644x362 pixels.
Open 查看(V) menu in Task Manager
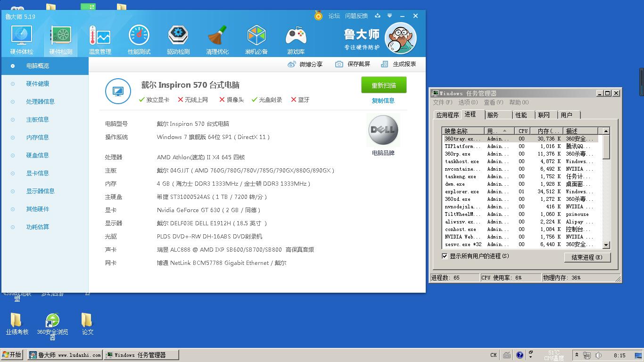point(493,102)
